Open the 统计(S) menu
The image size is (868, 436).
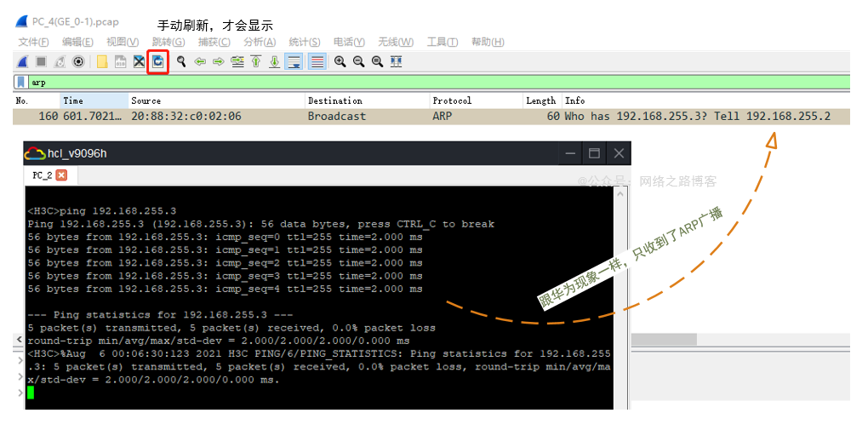tap(305, 42)
